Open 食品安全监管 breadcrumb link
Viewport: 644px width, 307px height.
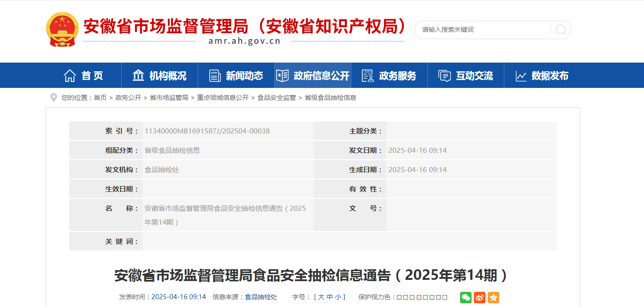coord(277,98)
